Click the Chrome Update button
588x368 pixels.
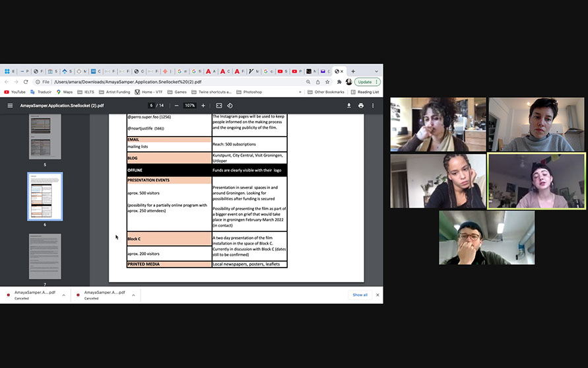click(x=365, y=82)
